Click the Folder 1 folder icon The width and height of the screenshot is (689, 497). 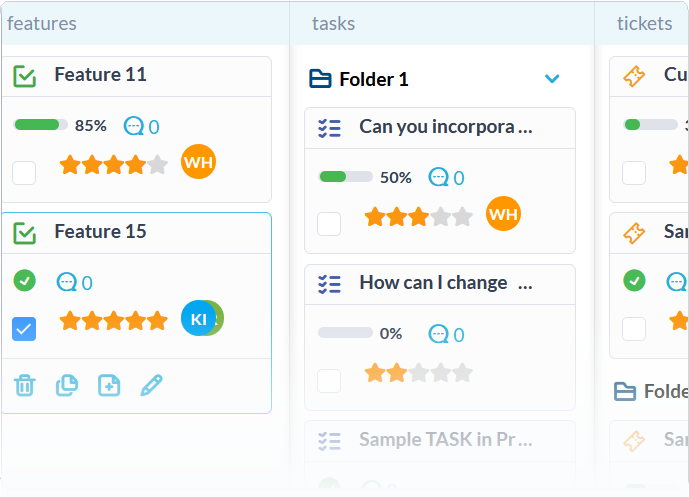[x=320, y=79]
